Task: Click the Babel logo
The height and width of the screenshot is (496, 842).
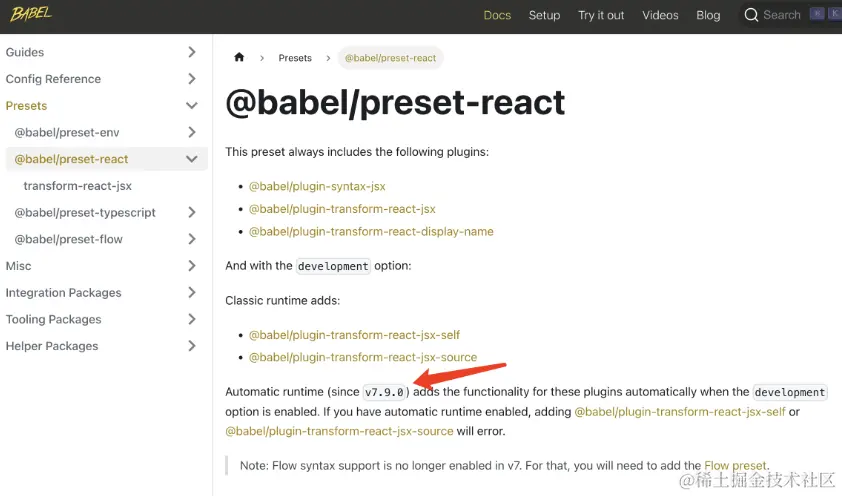Action: [31, 13]
